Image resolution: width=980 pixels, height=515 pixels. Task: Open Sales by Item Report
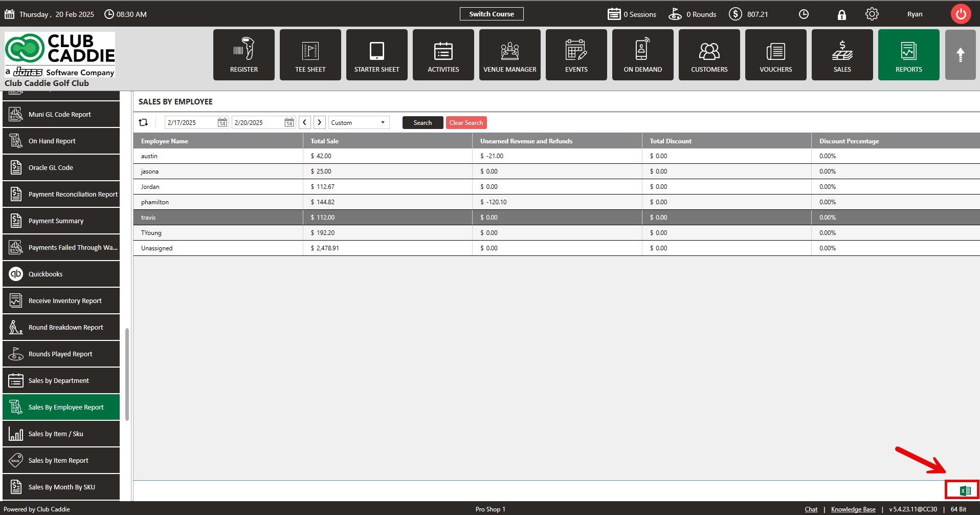[61, 460]
